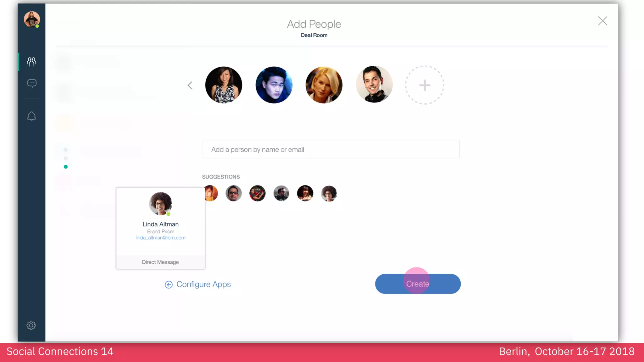Click the dashed plus add-person circle
Viewport: 644px width, 362px height.
425,85
